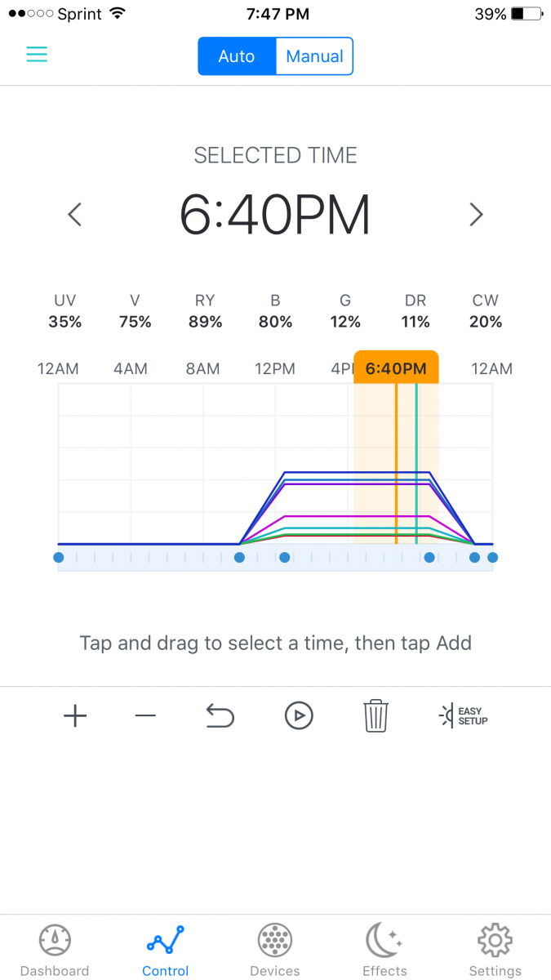Screen dimensions: 551x980
Task: Open Easy Setup
Action: pos(464,716)
